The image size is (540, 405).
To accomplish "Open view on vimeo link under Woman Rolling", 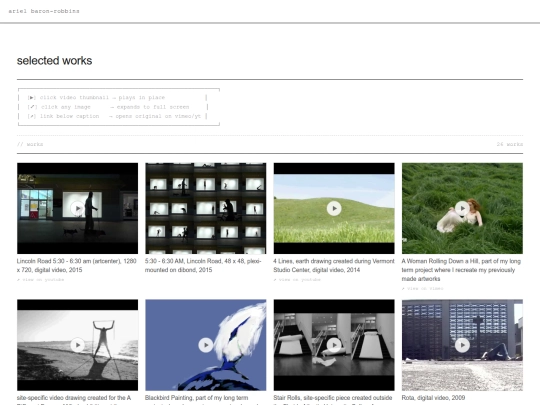I will [423, 289].
